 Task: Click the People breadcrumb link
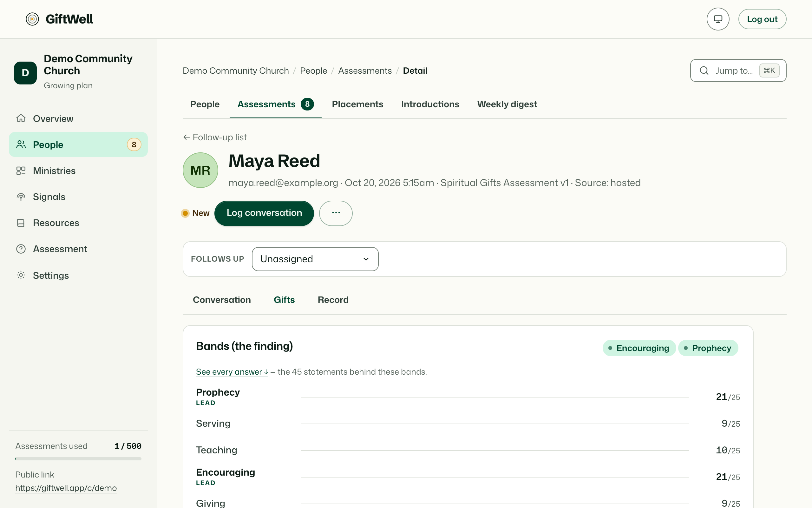(x=313, y=70)
